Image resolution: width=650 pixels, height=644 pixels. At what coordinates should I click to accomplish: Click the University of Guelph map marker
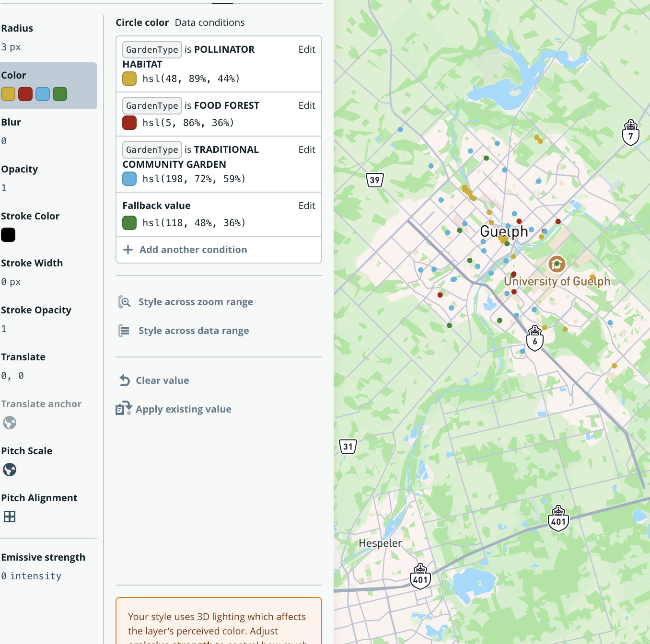[x=557, y=264]
